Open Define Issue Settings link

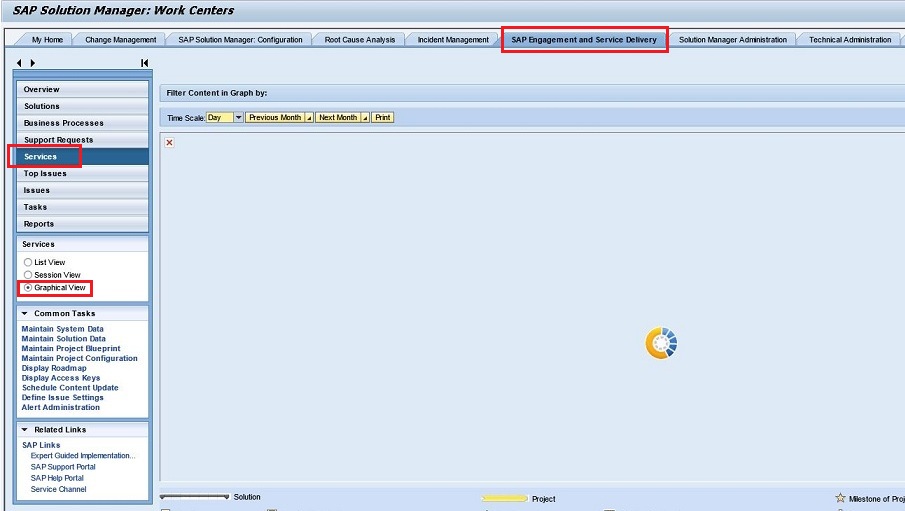pyautogui.click(x=62, y=398)
